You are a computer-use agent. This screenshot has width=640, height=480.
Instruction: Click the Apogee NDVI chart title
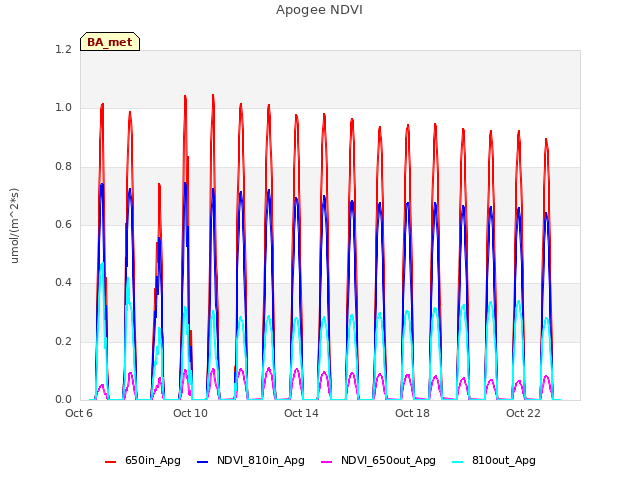click(x=319, y=10)
